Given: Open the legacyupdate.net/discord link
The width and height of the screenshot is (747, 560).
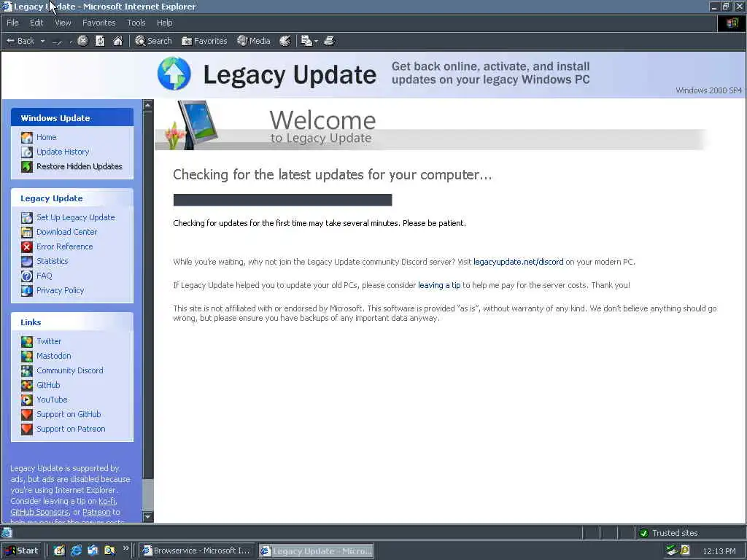Looking at the screenshot, I should [519, 262].
